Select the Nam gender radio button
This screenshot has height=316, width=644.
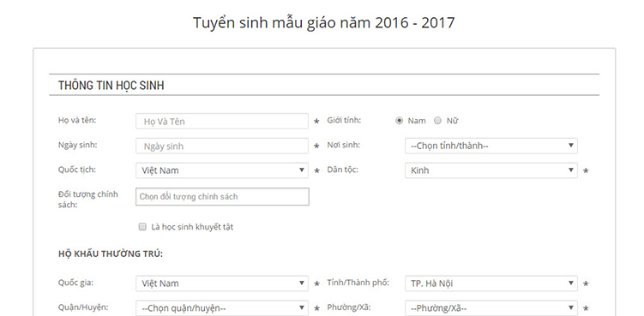pyautogui.click(x=400, y=121)
